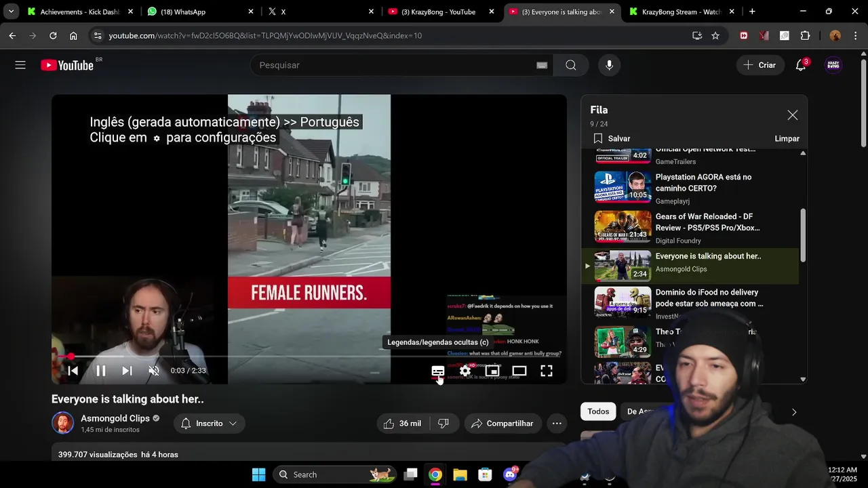Pause the video
Screen dimensions: 868x488
[100, 371]
